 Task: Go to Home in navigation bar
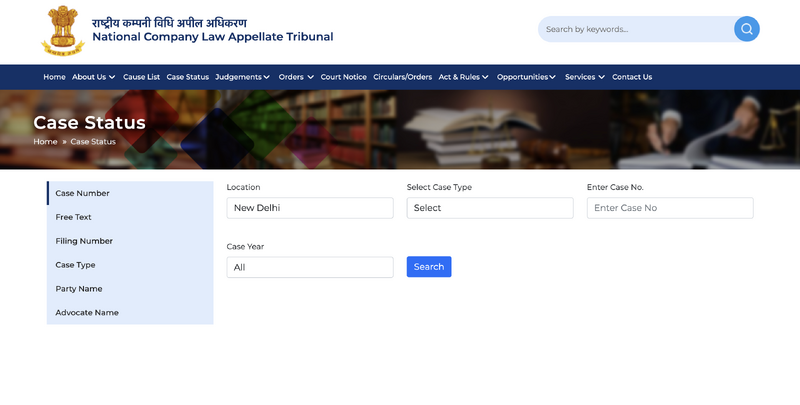click(x=54, y=77)
